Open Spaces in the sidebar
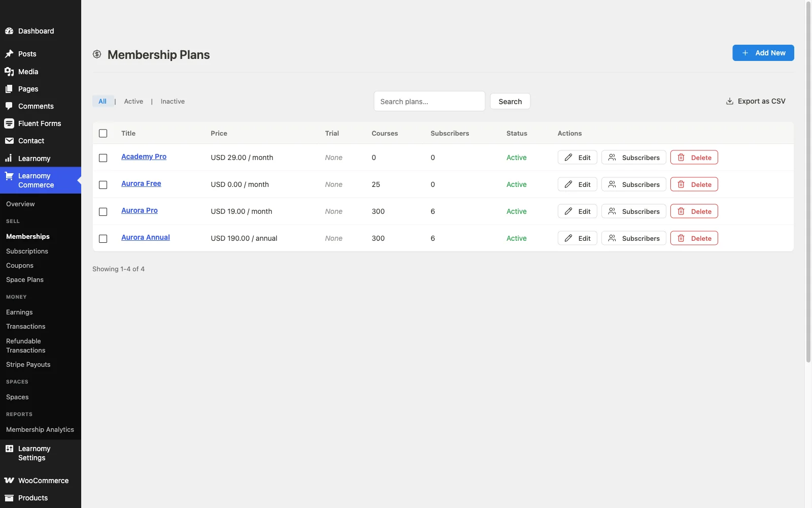812x508 pixels. click(x=17, y=397)
